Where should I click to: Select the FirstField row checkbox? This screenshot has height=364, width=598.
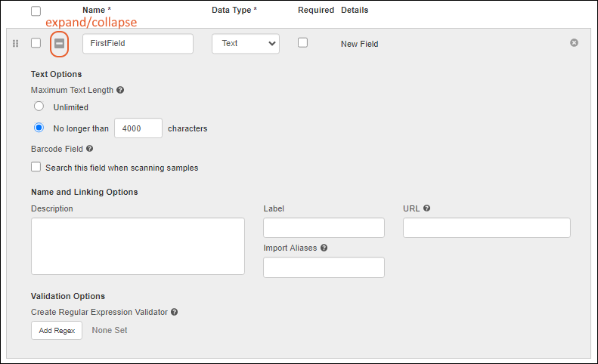point(36,43)
